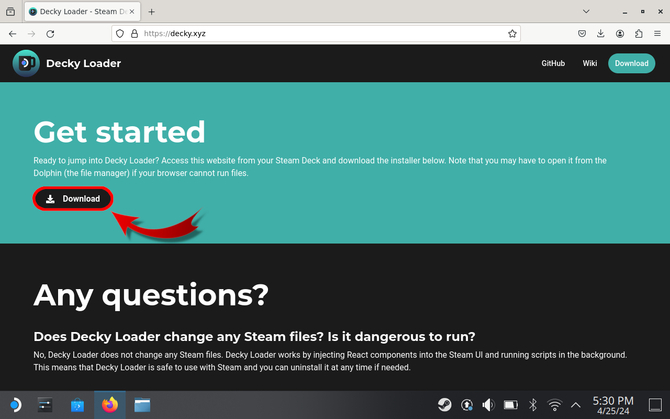Bookmark this page with the star icon

tap(513, 33)
